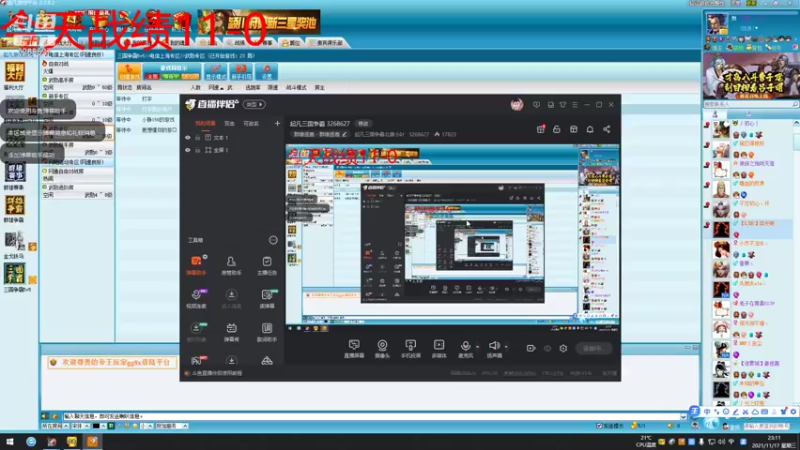Click the start streaming button at bottom right
This screenshot has width=800, height=450.
594,348
